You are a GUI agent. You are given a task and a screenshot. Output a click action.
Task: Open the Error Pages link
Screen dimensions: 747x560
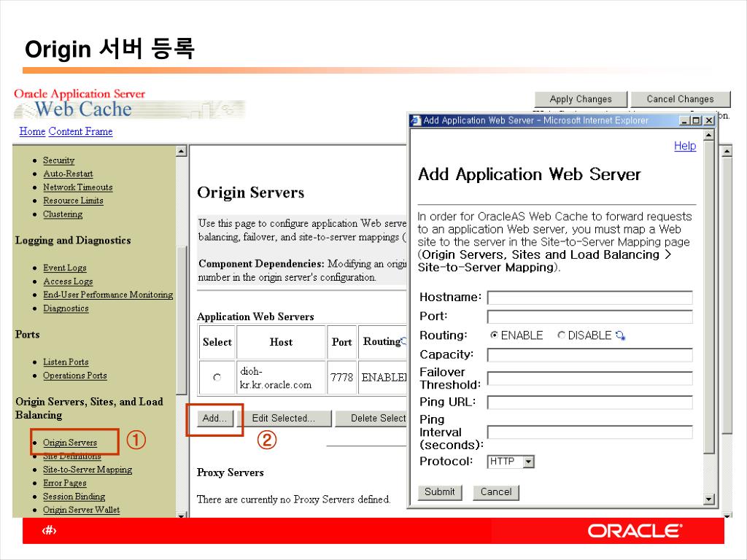click(x=64, y=483)
